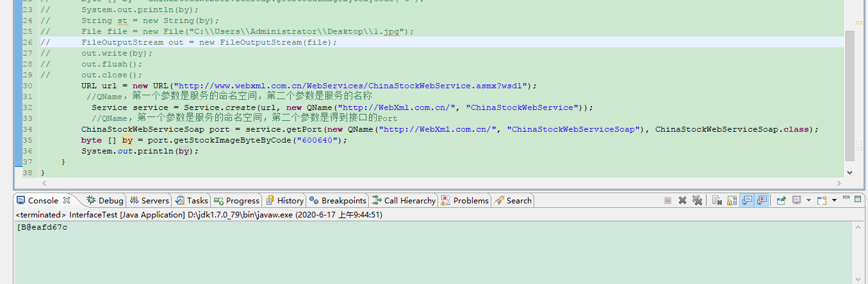
Task: Switch to the History tab
Action: (x=284, y=200)
